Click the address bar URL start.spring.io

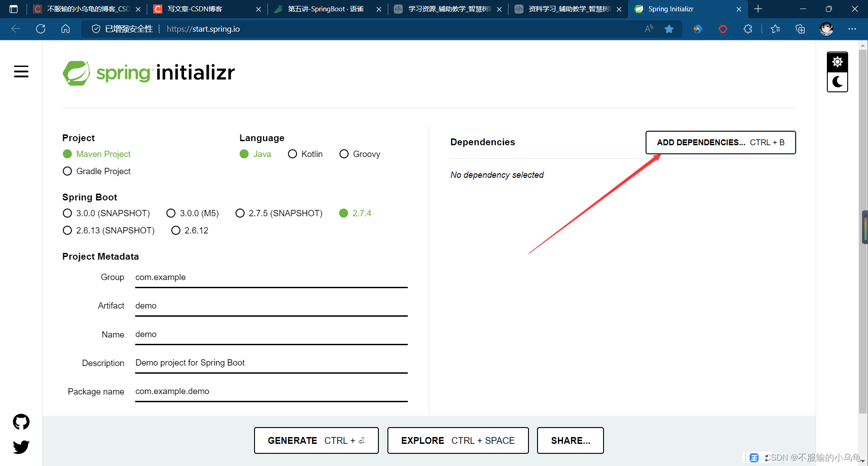pos(203,29)
